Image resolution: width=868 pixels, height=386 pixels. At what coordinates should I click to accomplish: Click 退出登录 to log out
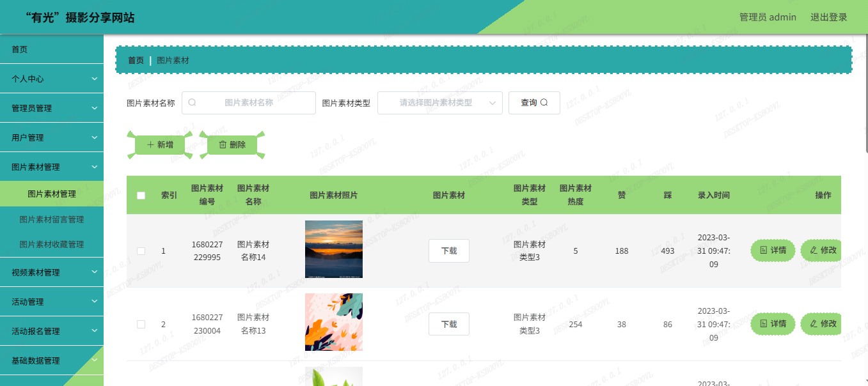828,17
